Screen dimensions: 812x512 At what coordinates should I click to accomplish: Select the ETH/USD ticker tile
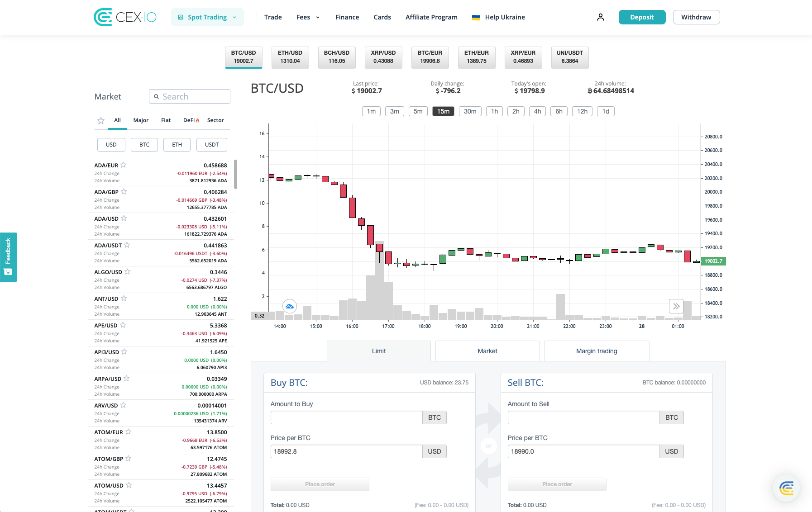point(290,57)
